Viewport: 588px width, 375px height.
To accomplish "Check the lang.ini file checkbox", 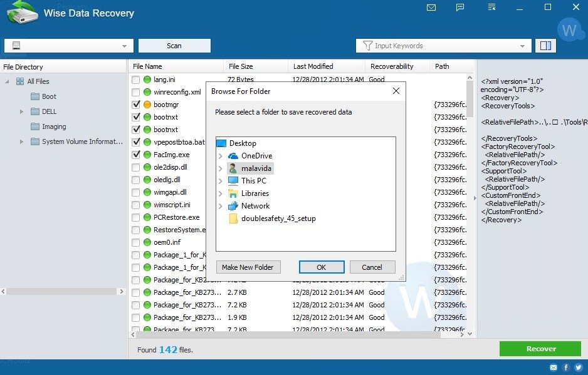I will pyautogui.click(x=136, y=80).
